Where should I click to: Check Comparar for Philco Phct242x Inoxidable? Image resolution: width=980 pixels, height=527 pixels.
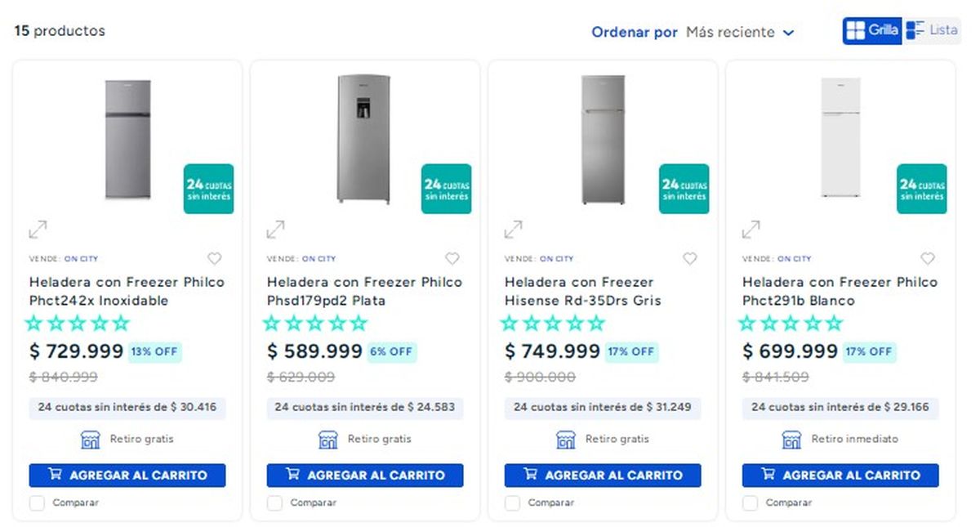37,503
